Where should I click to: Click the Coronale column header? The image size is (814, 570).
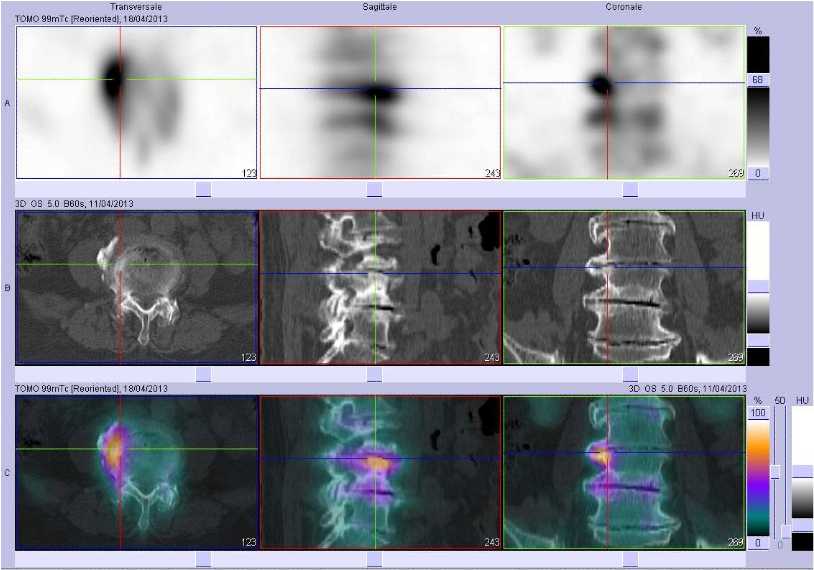(623, 7)
